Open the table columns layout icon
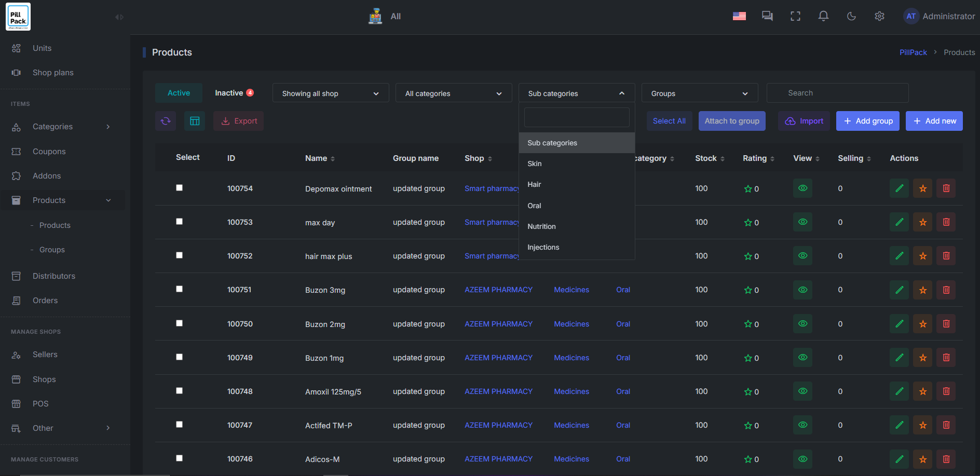 pyautogui.click(x=195, y=121)
